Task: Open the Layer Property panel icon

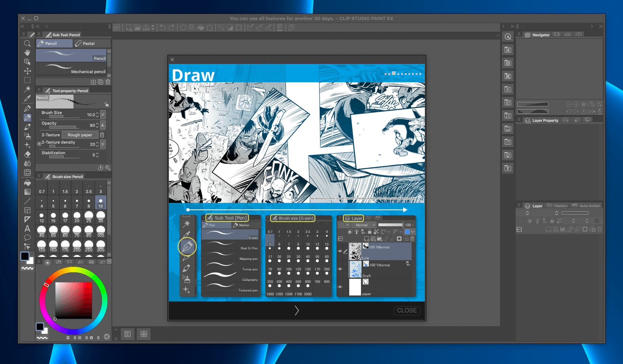Action: click(x=527, y=120)
